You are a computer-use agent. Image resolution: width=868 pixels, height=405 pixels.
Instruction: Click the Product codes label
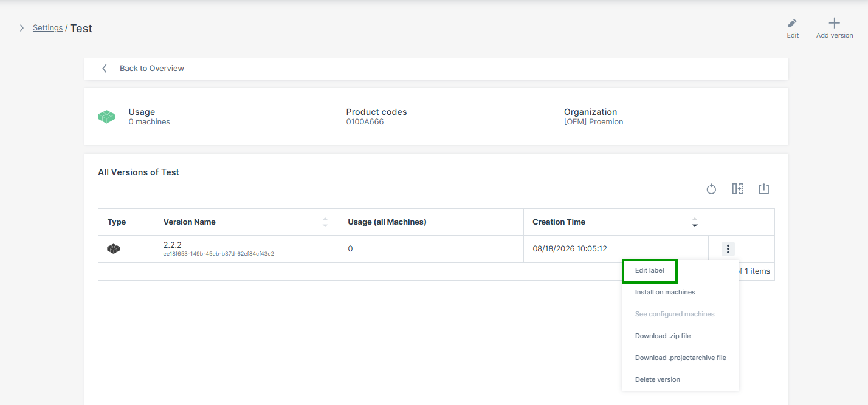[377, 112]
